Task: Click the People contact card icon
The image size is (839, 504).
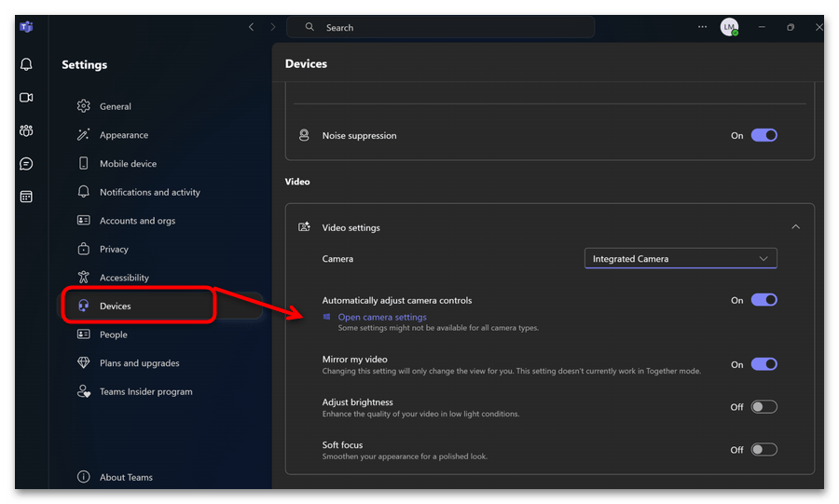Action: (x=84, y=334)
